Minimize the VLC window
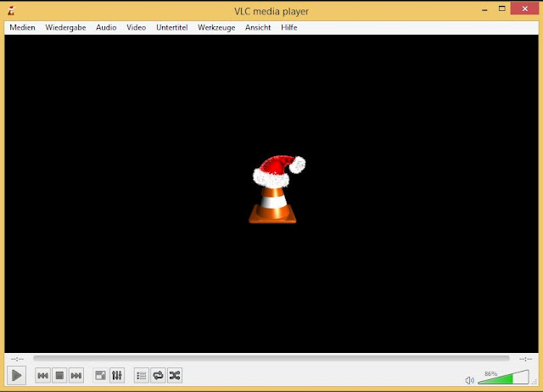 click(484, 9)
